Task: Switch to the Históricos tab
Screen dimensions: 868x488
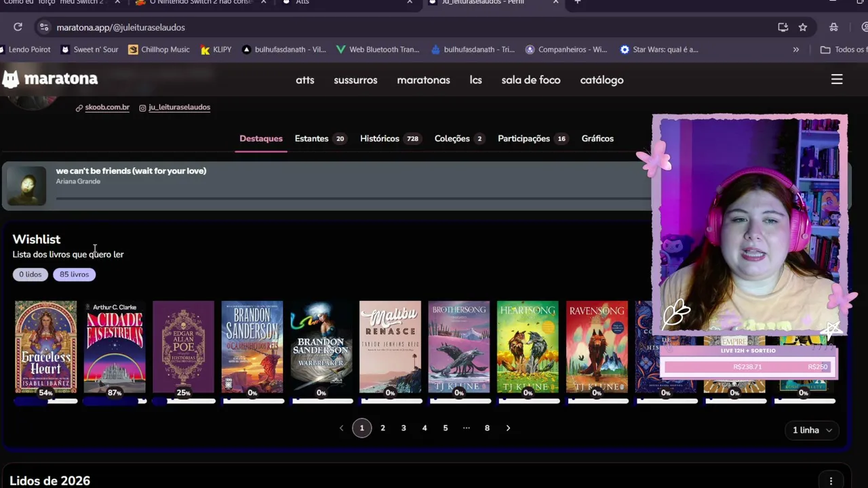Action: tap(390, 138)
